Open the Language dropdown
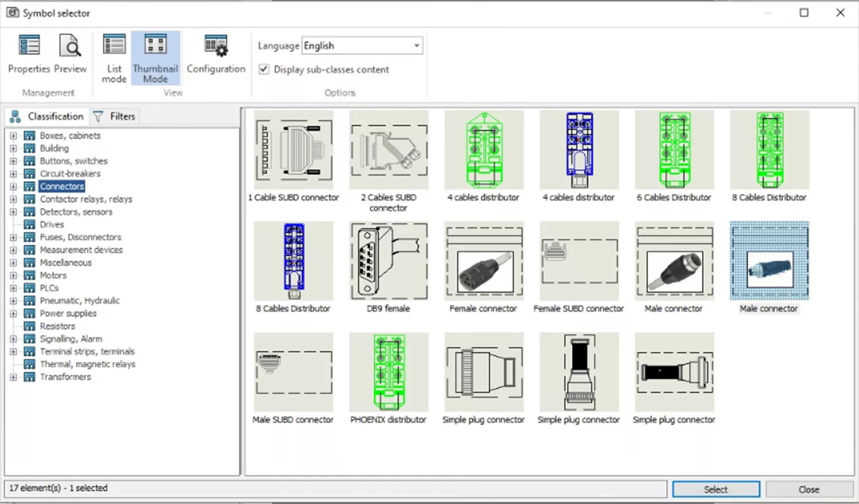Viewport: 859px width, 504px height. click(416, 46)
